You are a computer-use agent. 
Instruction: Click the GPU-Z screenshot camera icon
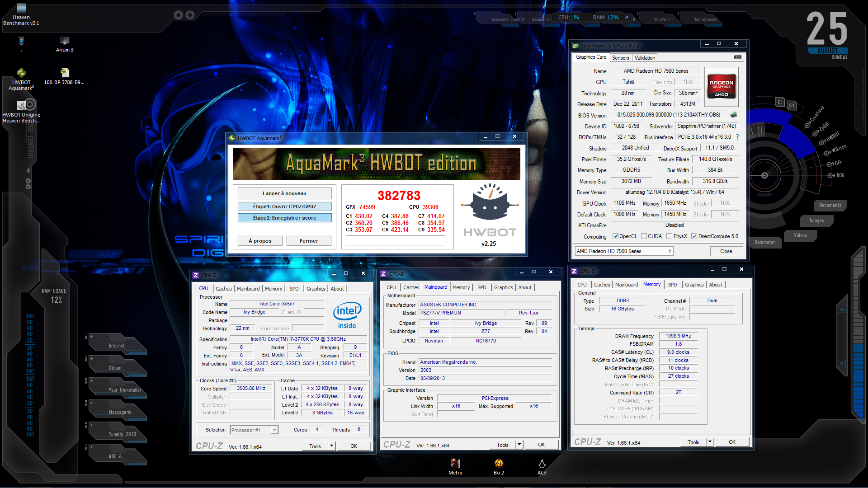[738, 57]
